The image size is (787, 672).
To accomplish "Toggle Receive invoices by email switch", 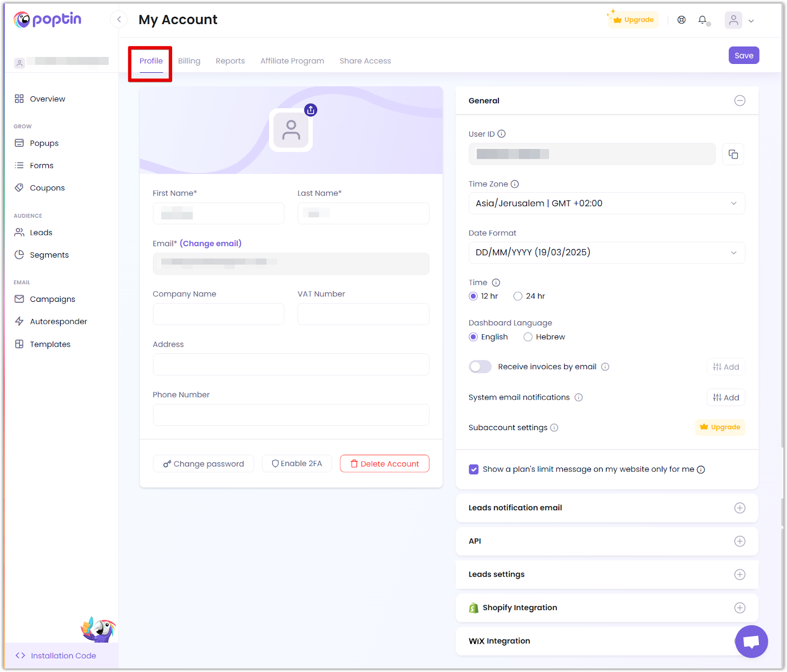I will [480, 367].
